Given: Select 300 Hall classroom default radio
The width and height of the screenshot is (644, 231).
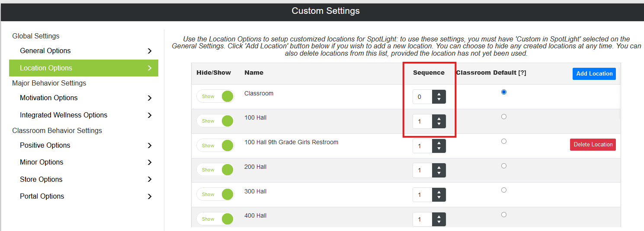Looking at the screenshot, I should (x=503, y=190).
